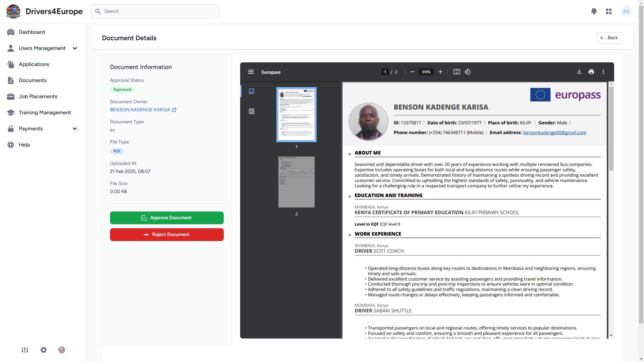Click the '0.00 KB' file size
Screen dimensions: 644x362
(x=118, y=191)
